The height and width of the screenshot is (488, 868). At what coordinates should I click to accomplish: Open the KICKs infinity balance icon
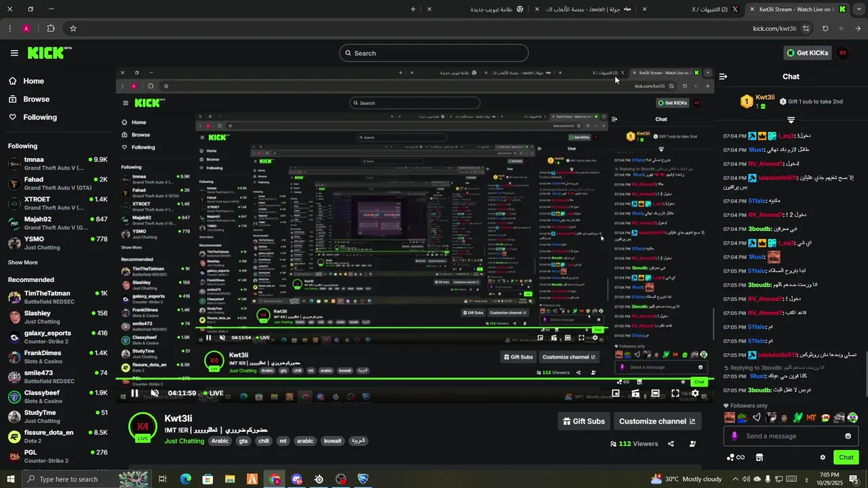(736, 457)
